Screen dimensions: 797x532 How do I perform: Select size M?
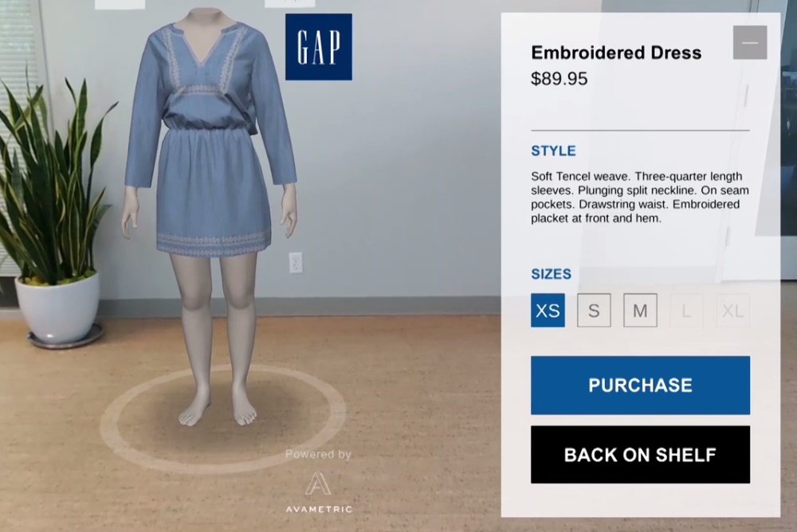click(640, 310)
